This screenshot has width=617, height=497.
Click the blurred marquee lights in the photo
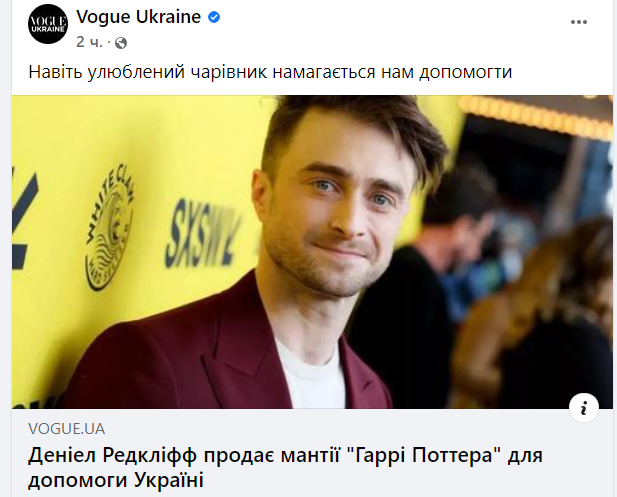tap(535, 116)
